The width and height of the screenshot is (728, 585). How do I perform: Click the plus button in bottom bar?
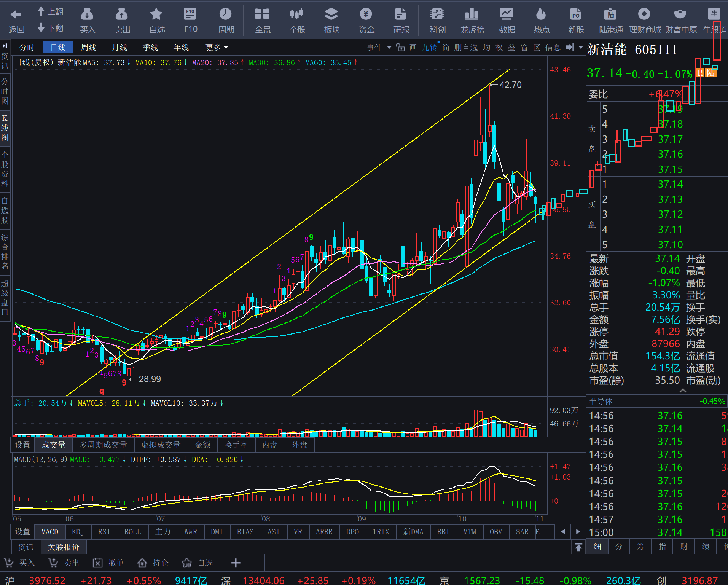tap(236, 563)
